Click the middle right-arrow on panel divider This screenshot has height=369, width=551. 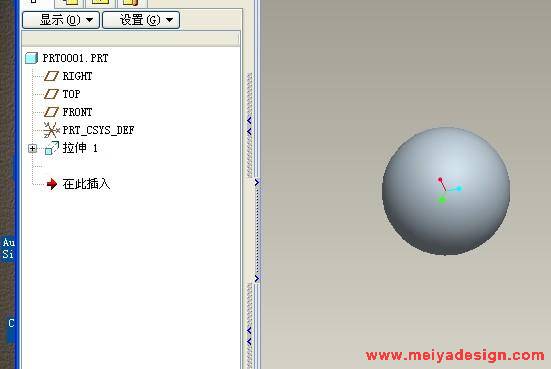[257, 182]
